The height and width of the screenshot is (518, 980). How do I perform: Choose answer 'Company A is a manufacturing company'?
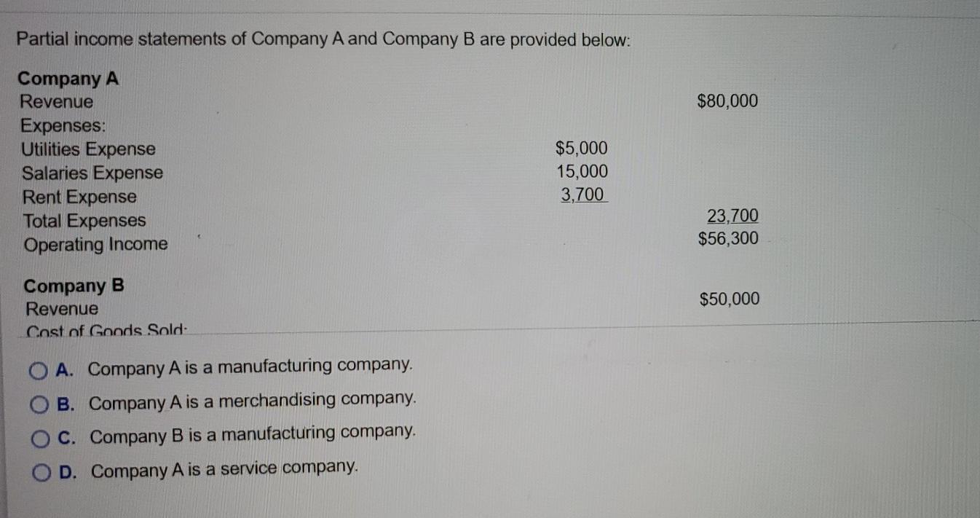click(x=250, y=366)
